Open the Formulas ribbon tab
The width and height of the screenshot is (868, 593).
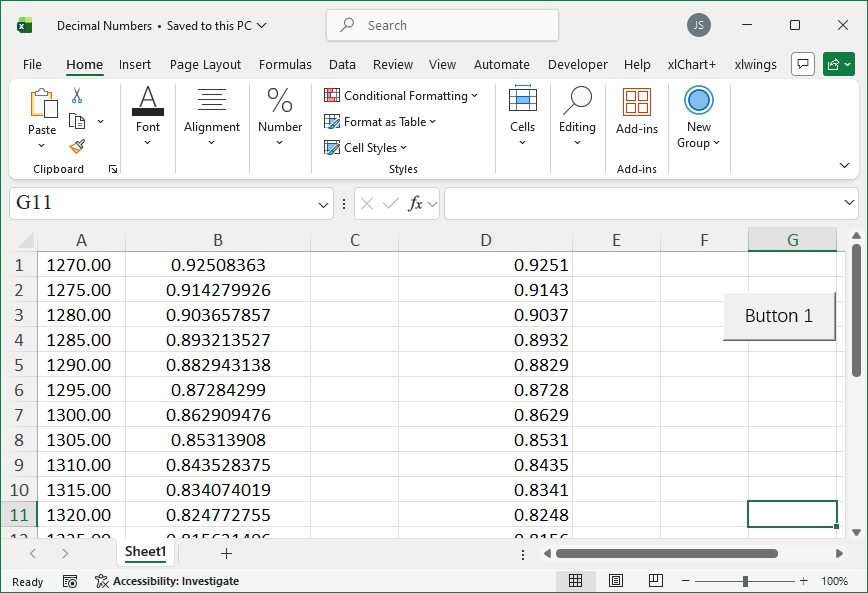click(x=285, y=64)
